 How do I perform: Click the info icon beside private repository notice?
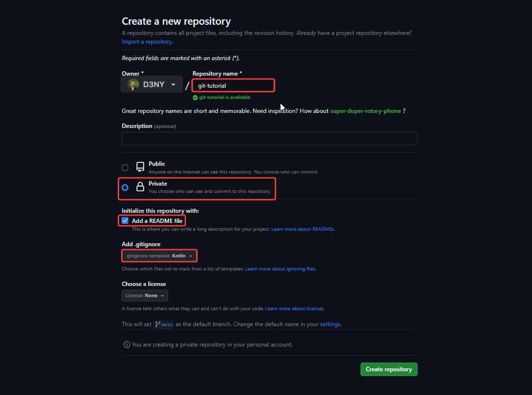(x=127, y=345)
